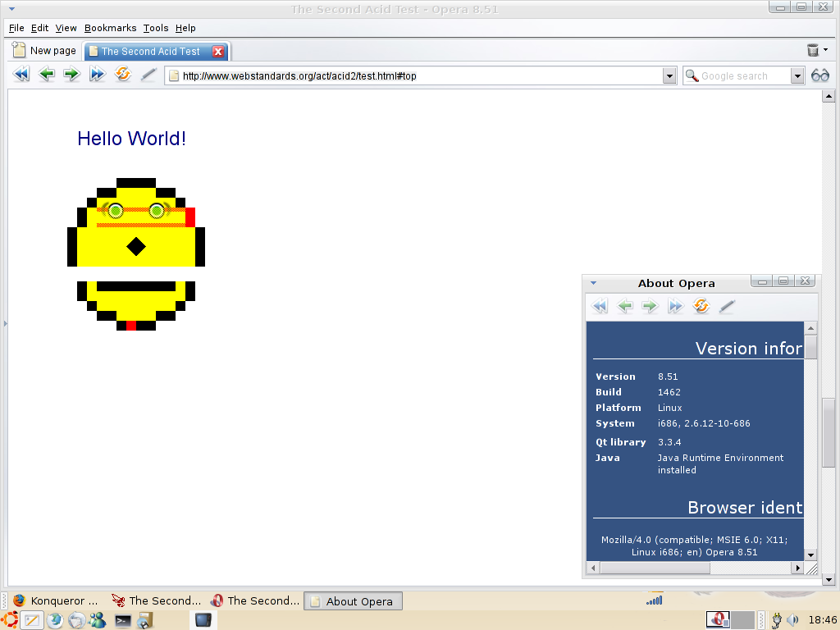This screenshot has height=630, width=840.
Task: Go forward using the green right arrow
Action: (71, 74)
